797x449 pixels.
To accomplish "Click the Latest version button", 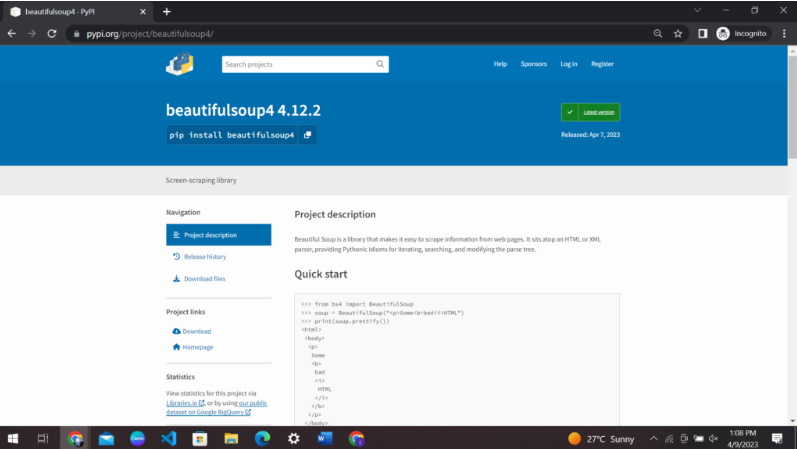I will 590,112.
